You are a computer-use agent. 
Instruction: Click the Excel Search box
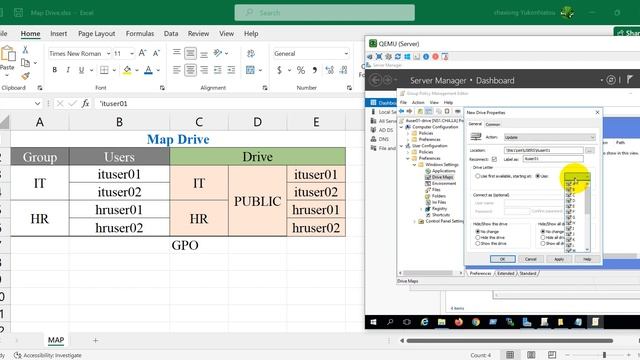(324, 13)
